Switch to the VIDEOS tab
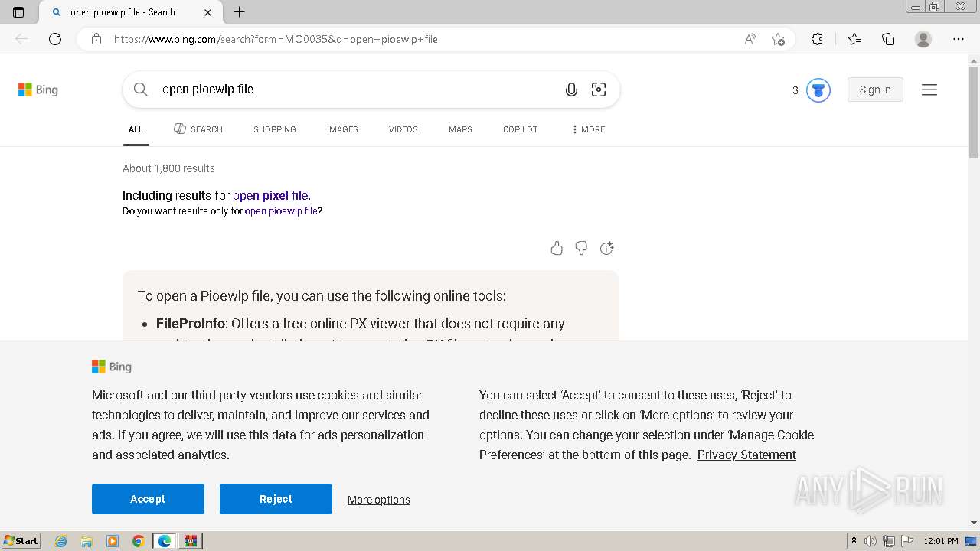Viewport: 980px width, 551px height. (x=403, y=129)
